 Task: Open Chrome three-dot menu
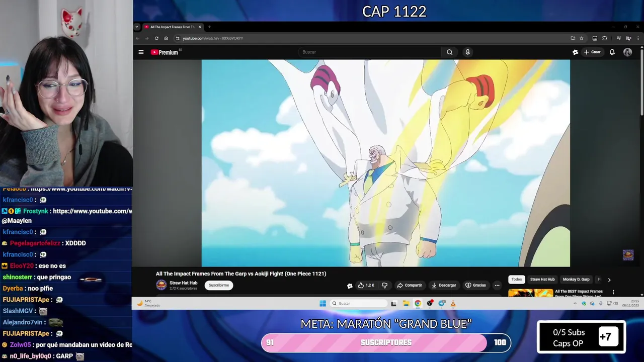click(638, 38)
